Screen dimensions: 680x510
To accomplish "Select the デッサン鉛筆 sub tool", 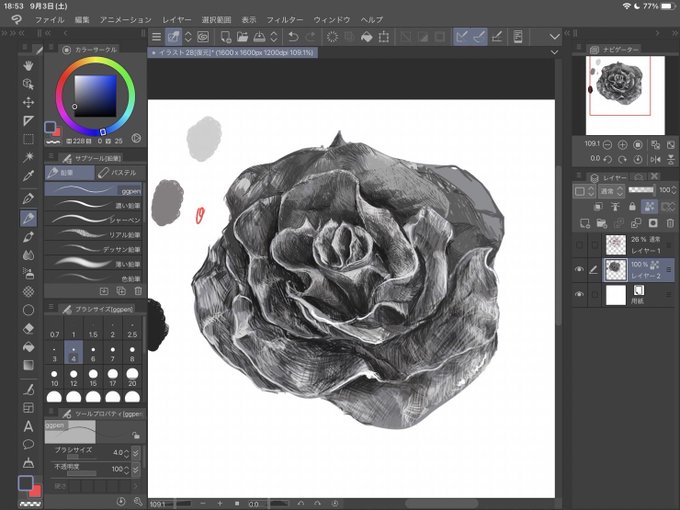I will pyautogui.click(x=94, y=249).
